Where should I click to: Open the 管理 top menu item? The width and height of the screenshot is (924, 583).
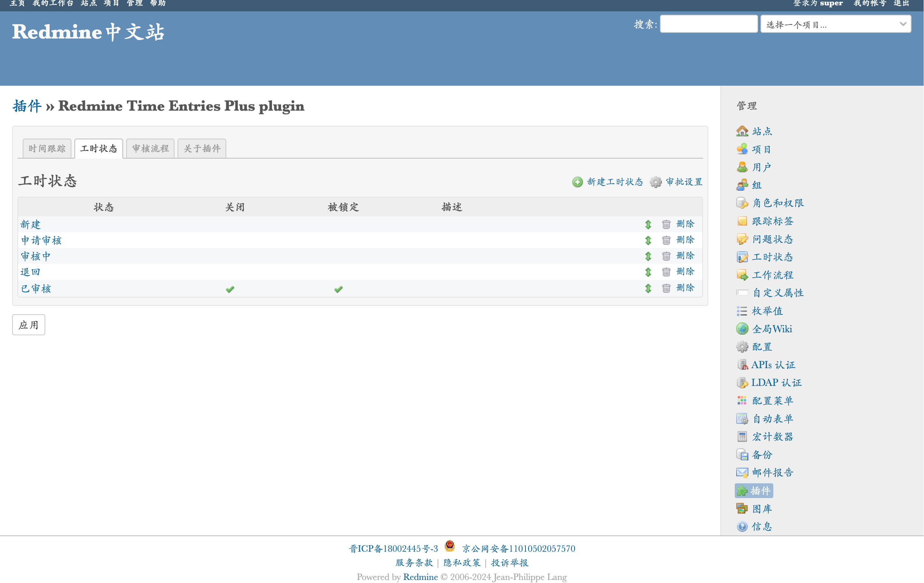[135, 3]
